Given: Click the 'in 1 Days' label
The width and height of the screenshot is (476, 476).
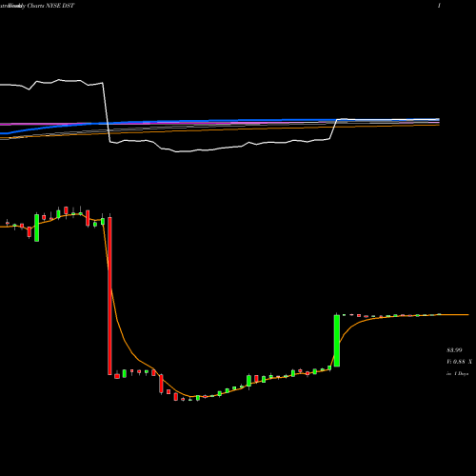Looking at the screenshot, I should [457, 373].
